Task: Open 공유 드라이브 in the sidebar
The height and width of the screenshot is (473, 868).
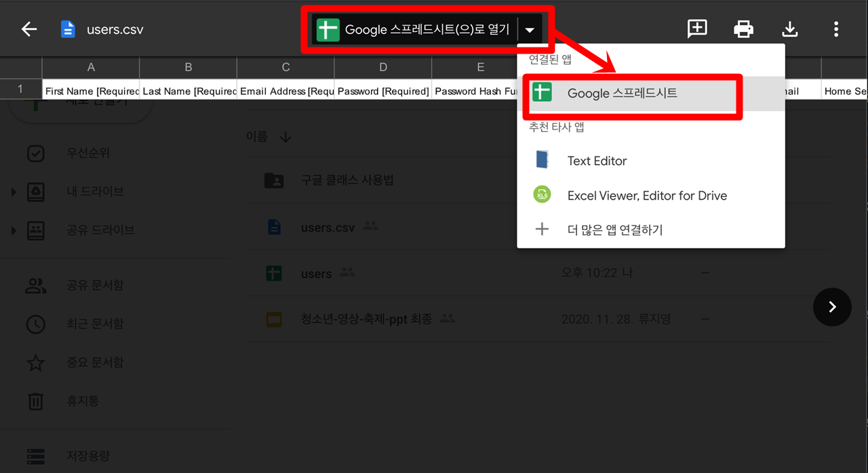Action: click(x=100, y=231)
